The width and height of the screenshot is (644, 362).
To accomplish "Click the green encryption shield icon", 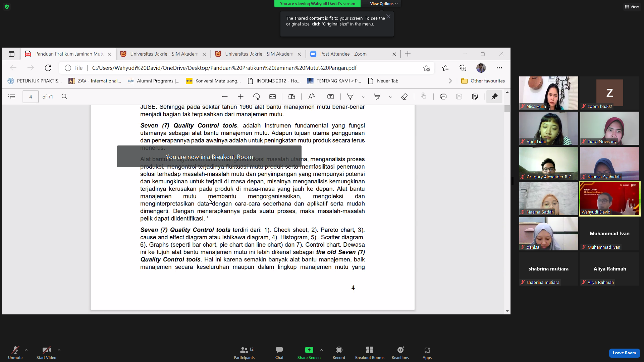I will pyautogui.click(x=7, y=7).
